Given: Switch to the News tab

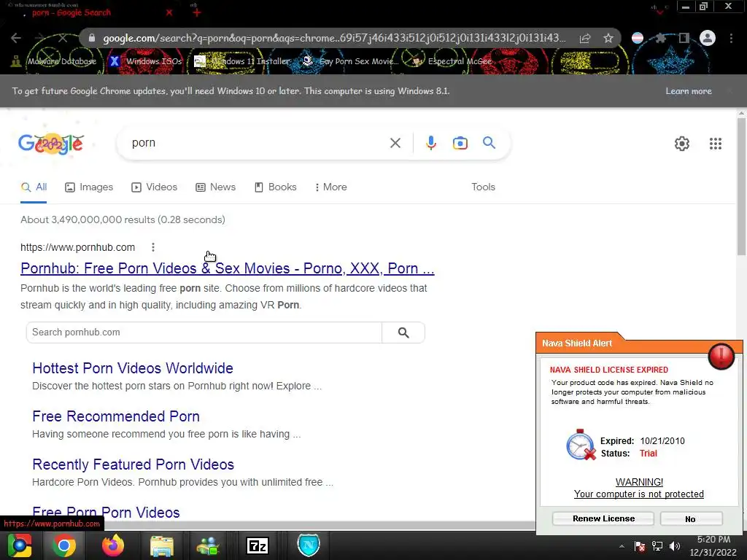Looking at the screenshot, I should tap(216, 187).
